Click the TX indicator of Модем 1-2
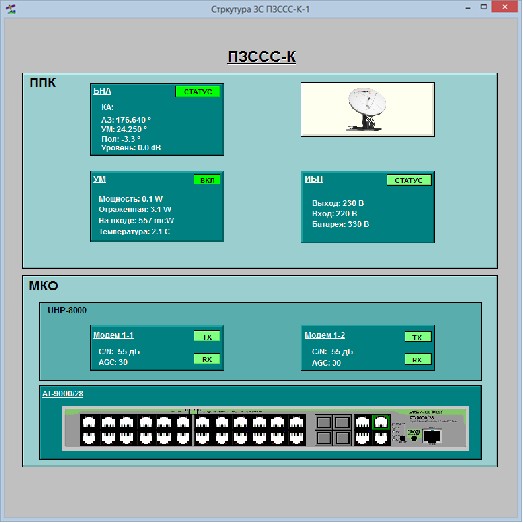Image resolution: width=523 pixels, height=523 pixels. pyautogui.click(x=418, y=337)
